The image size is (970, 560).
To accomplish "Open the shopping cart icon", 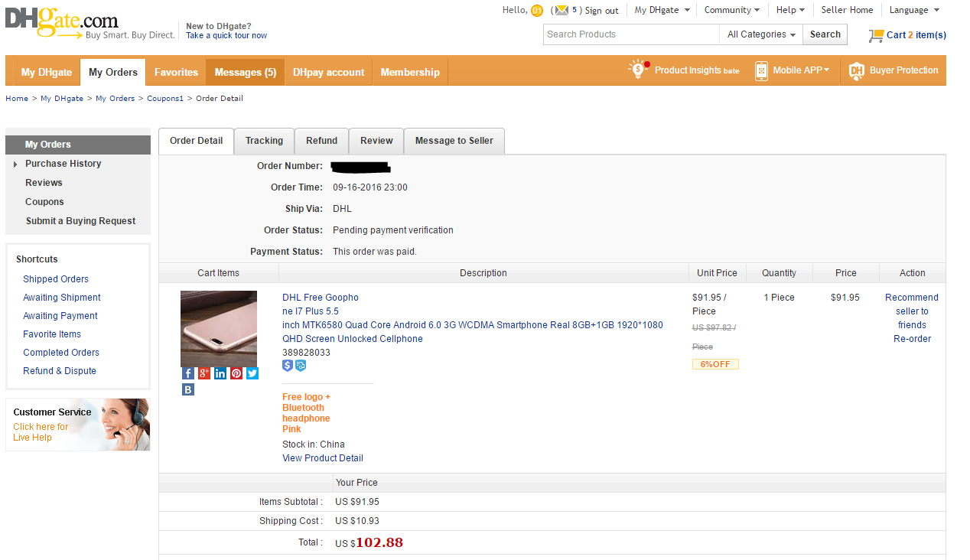I will (876, 35).
